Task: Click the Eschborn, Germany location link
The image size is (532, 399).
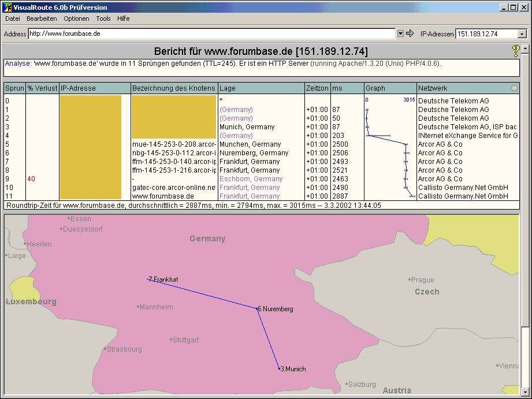Action: [x=251, y=179]
